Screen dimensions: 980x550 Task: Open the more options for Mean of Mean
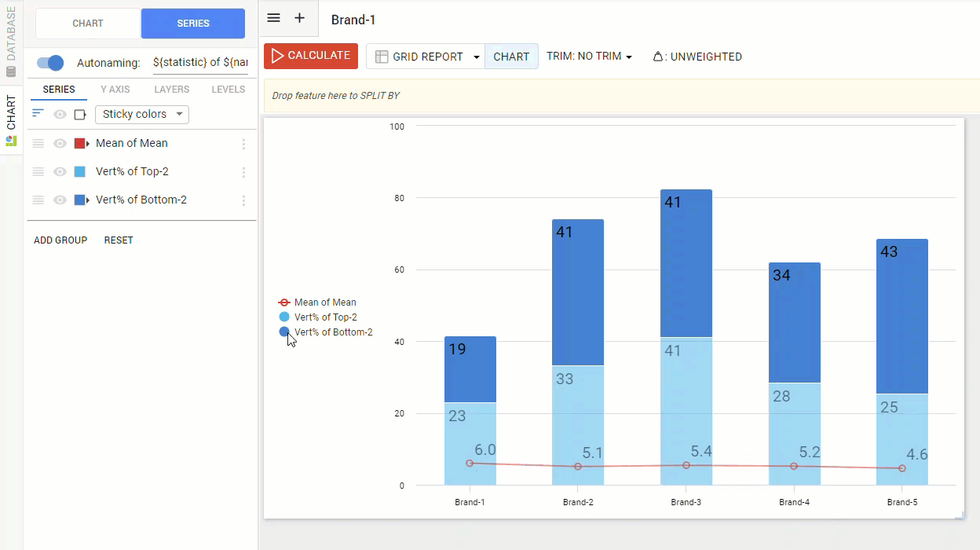[x=243, y=144]
